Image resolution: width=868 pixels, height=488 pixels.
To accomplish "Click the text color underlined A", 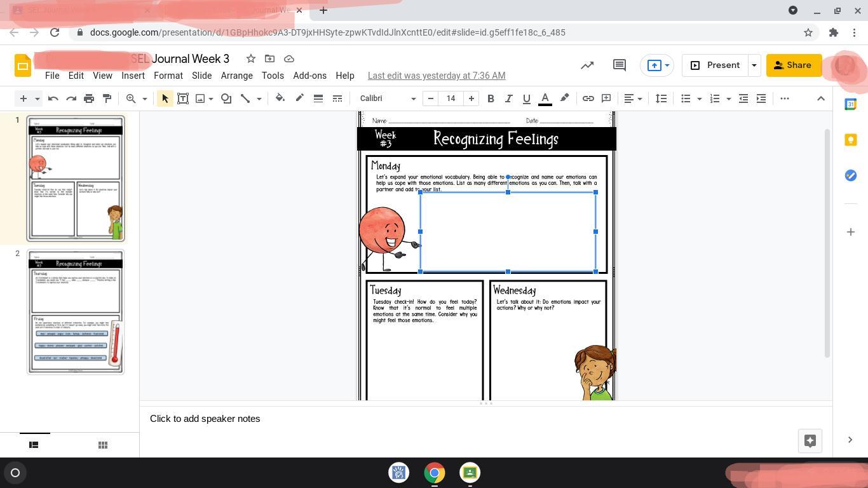I will tap(545, 98).
